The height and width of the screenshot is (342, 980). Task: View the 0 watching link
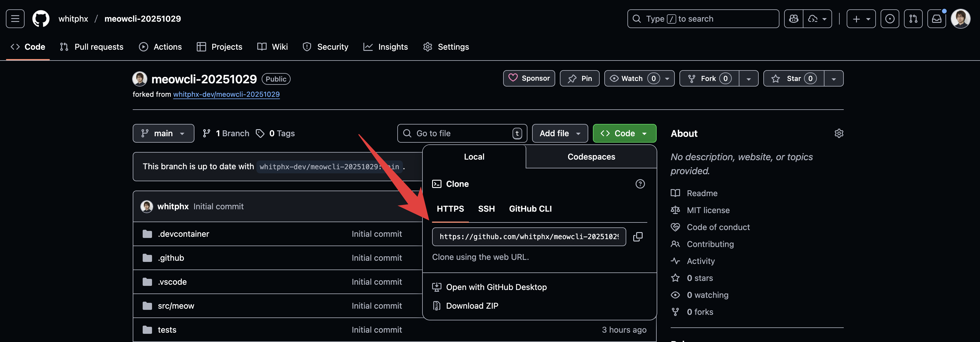(700, 295)
